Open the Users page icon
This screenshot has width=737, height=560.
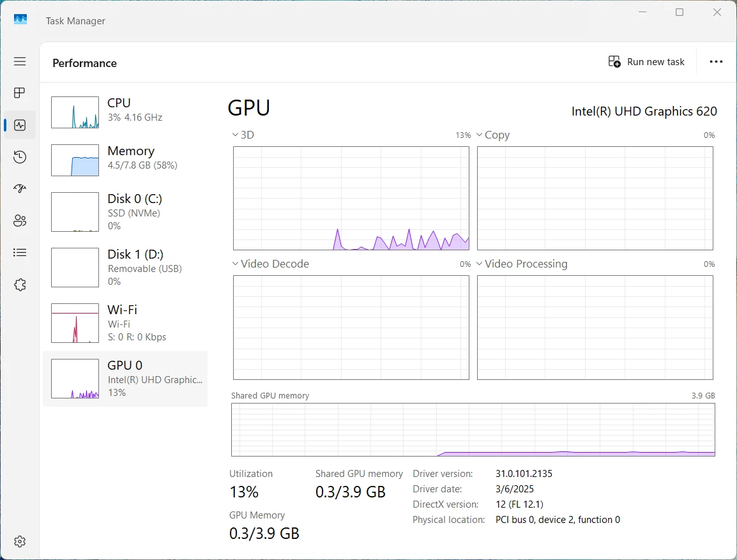(x=20, y=221)
